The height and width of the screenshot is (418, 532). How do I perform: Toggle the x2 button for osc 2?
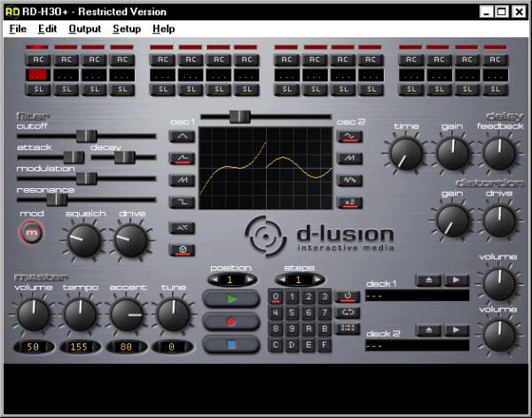[349, 202]
